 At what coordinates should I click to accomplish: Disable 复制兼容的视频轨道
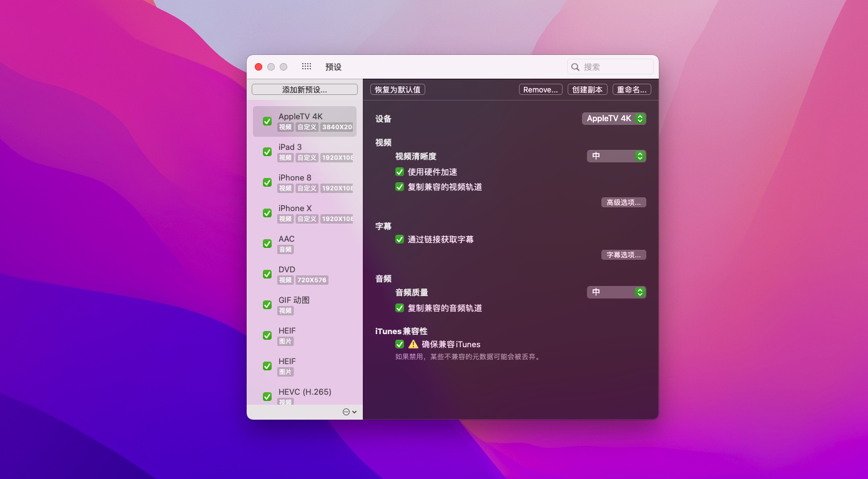[400, 186]
